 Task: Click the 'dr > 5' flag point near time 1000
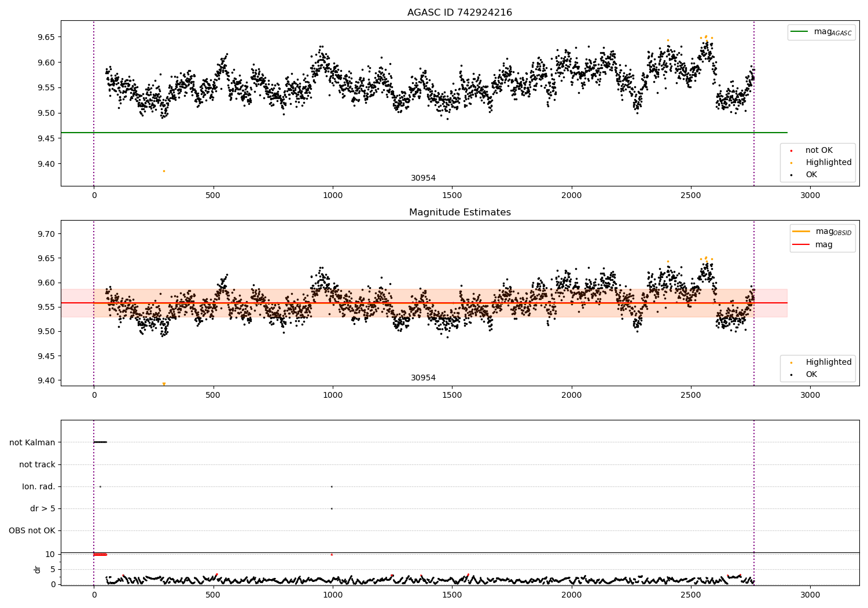[332, 508]
